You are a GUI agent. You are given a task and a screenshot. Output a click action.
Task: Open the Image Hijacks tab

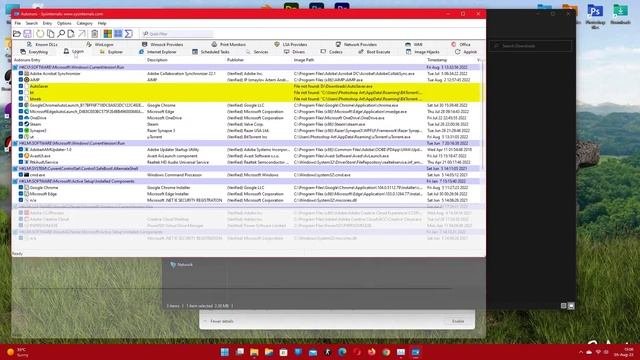423,52
